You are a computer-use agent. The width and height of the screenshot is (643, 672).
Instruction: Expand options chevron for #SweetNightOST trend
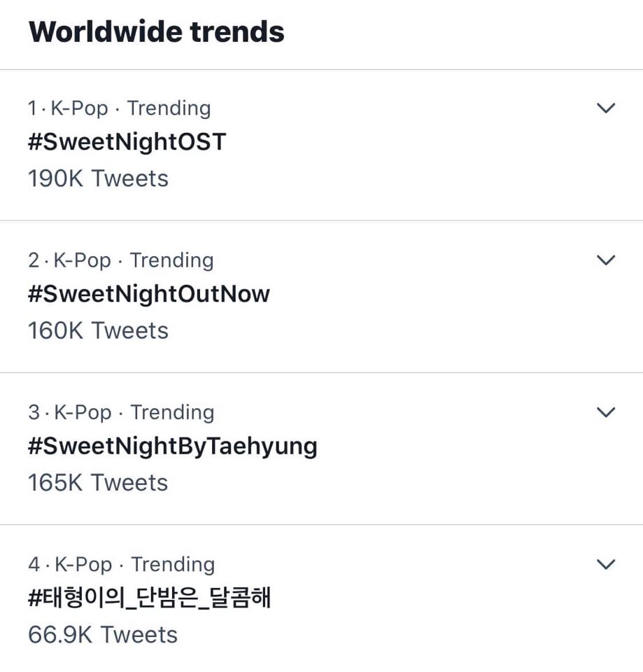pyautogui.click(x=605, y=108)
